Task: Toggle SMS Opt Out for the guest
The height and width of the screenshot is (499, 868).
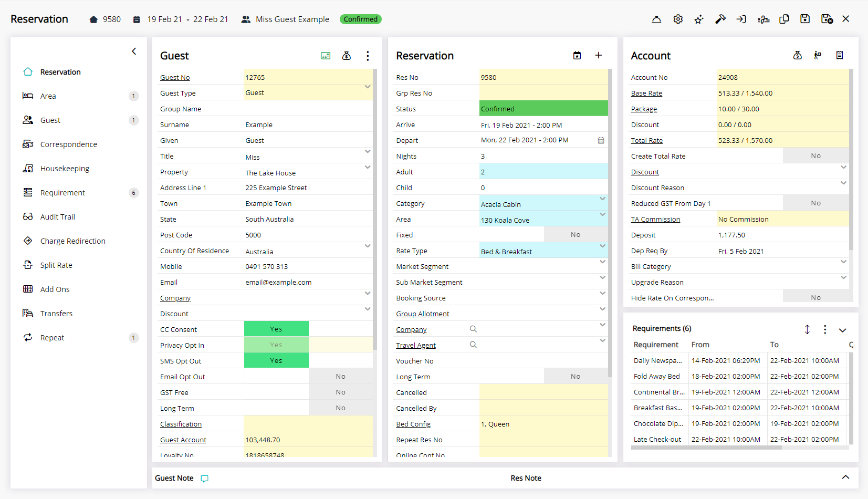Action: click(x=276, y=360)
